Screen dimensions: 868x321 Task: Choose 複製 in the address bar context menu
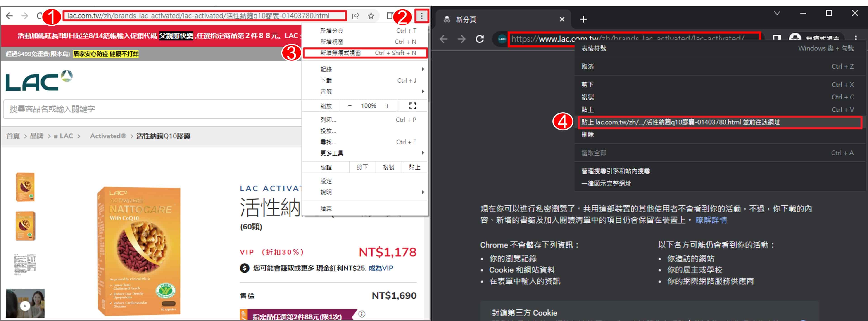coord(720,97)
